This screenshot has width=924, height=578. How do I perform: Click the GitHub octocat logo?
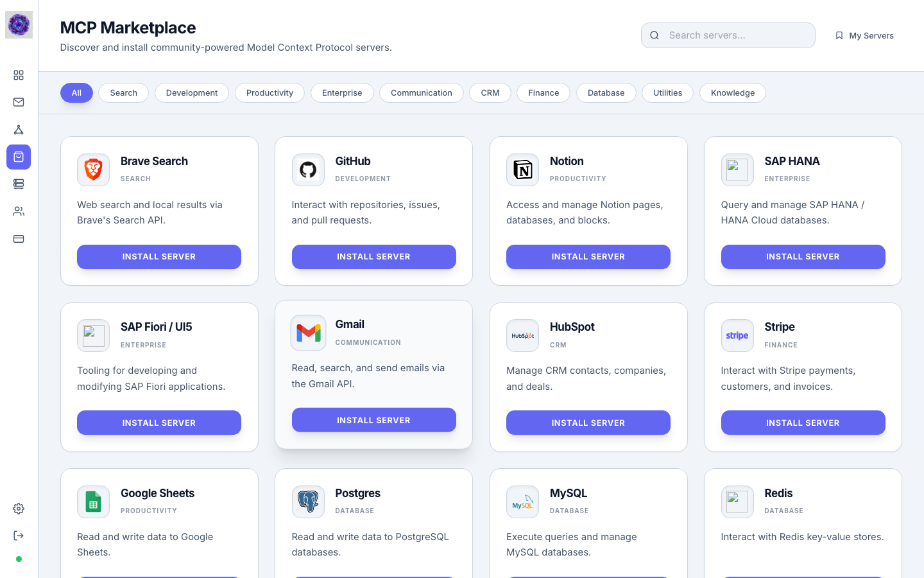pos(308,170)
